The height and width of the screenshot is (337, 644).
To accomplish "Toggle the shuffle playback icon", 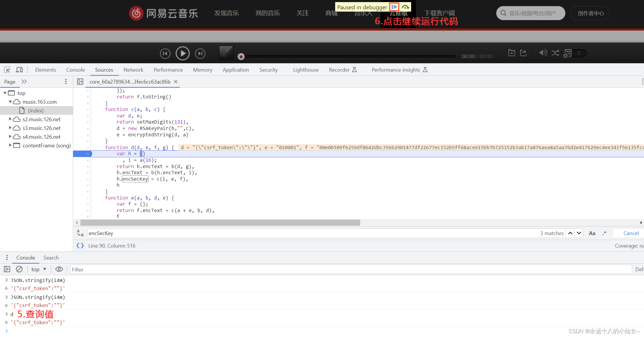I will (555, 53).
